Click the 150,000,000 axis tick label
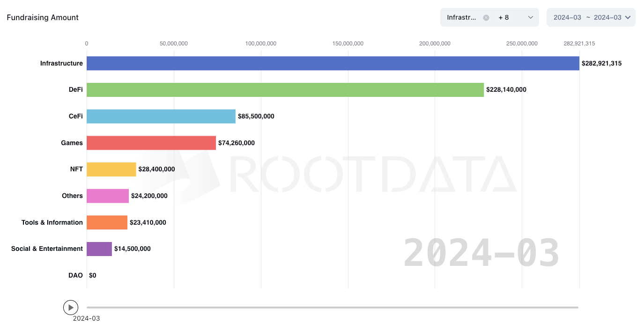This screenshot has width=644, height=330. pyautogui.click(x=348, y=44)
